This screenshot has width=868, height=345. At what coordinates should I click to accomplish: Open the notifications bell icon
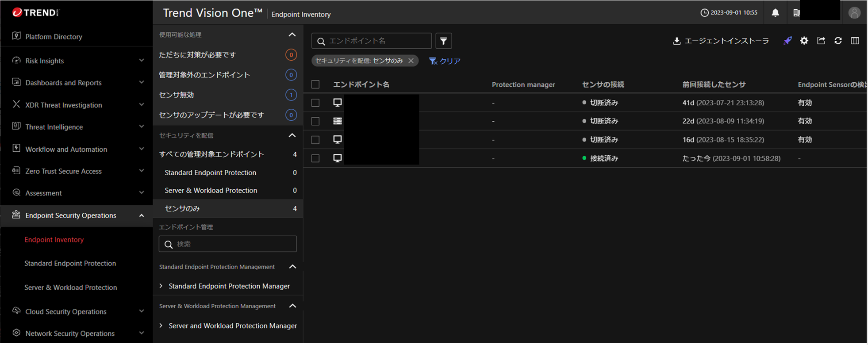(775, 13)
